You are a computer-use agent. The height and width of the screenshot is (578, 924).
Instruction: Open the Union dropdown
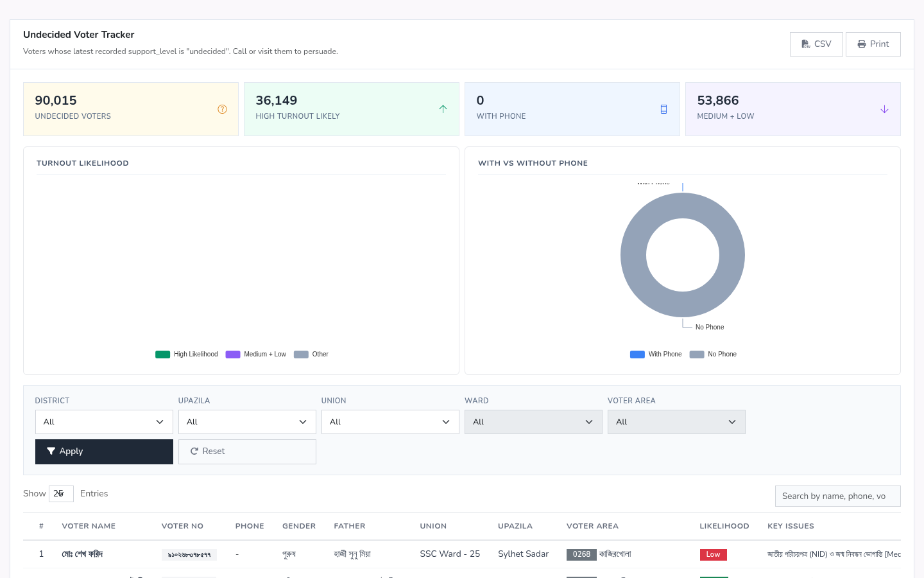coord(390,422)
